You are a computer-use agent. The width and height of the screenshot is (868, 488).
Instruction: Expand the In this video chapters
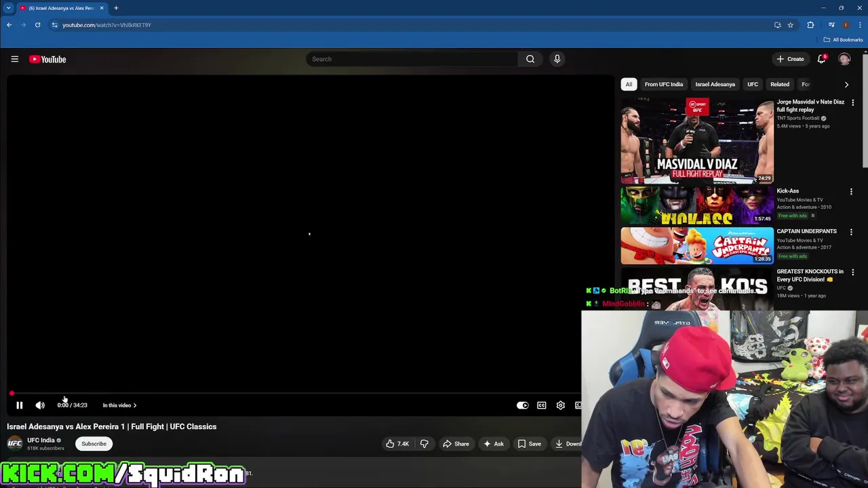(x=119, y=405)
